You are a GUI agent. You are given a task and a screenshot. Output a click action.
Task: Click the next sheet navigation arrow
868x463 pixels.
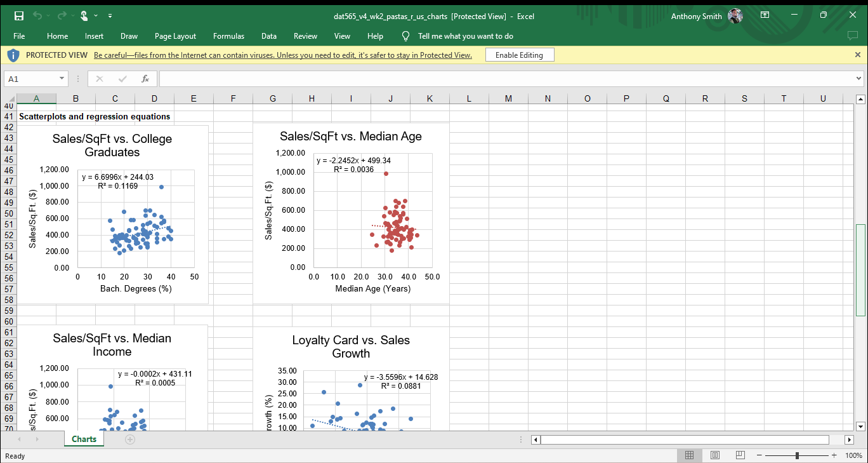coord(37,439)
